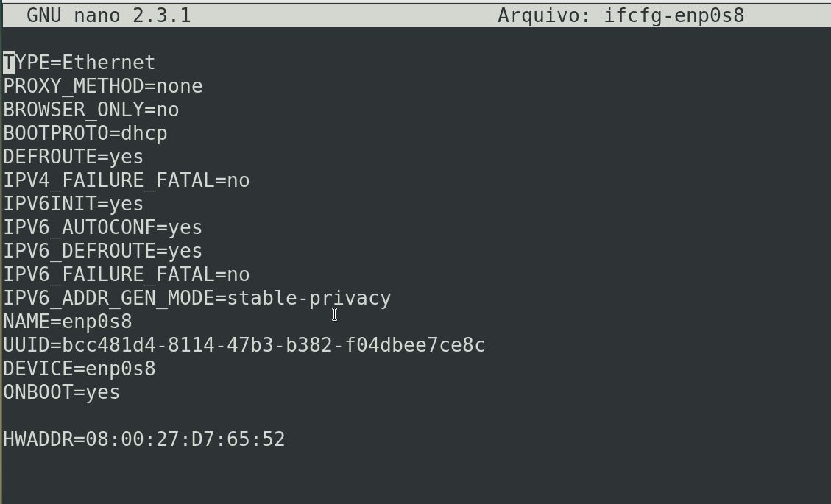Click the GNU nano 2.3.1 title
This screenshot has width=831, height=504.
(109, 15)
